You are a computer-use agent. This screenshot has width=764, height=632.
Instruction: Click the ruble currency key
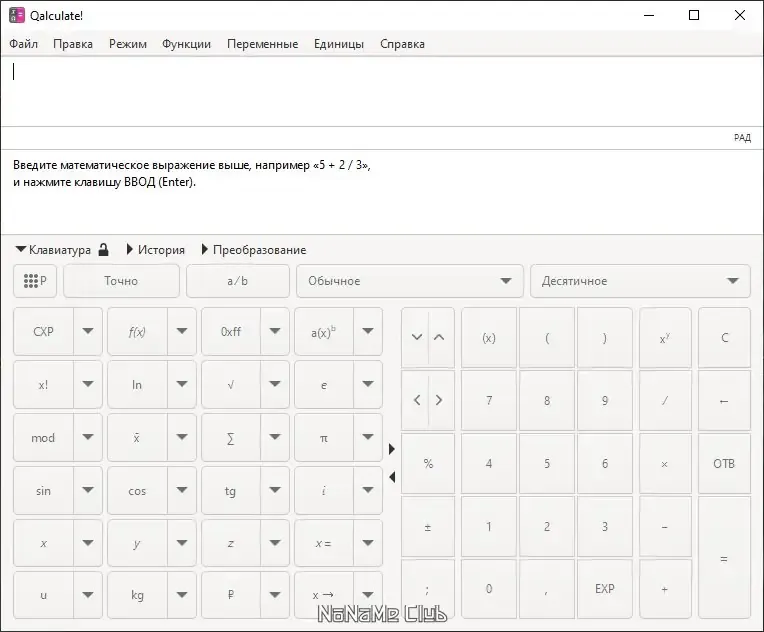tap(231, 595)
